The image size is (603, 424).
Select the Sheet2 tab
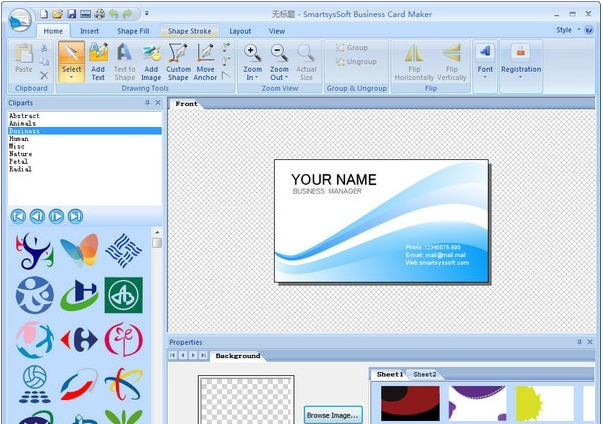pyautogui.click(x=425, y=374)
